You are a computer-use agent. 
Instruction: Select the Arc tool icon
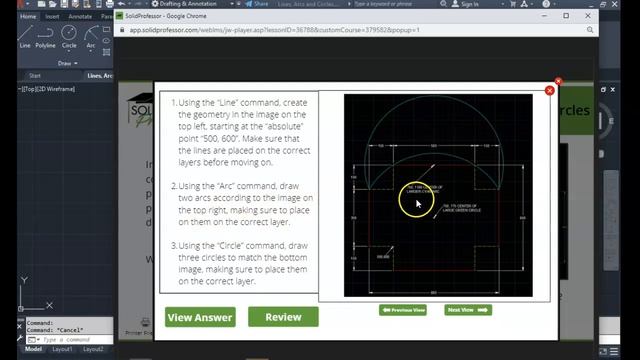tap(91, 33)
